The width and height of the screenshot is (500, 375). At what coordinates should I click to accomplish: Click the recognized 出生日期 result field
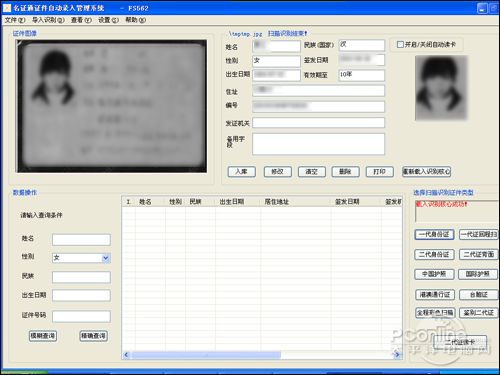tap(276, 75)
